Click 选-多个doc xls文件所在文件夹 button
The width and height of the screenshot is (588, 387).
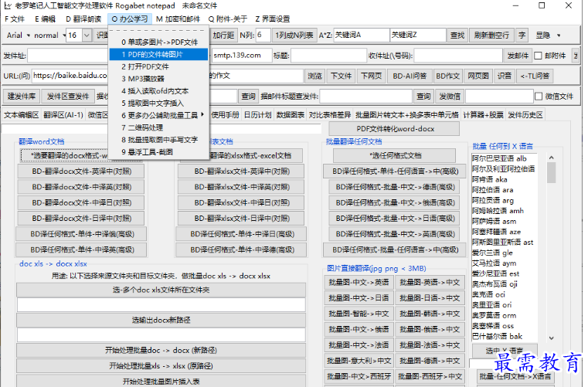161,290
